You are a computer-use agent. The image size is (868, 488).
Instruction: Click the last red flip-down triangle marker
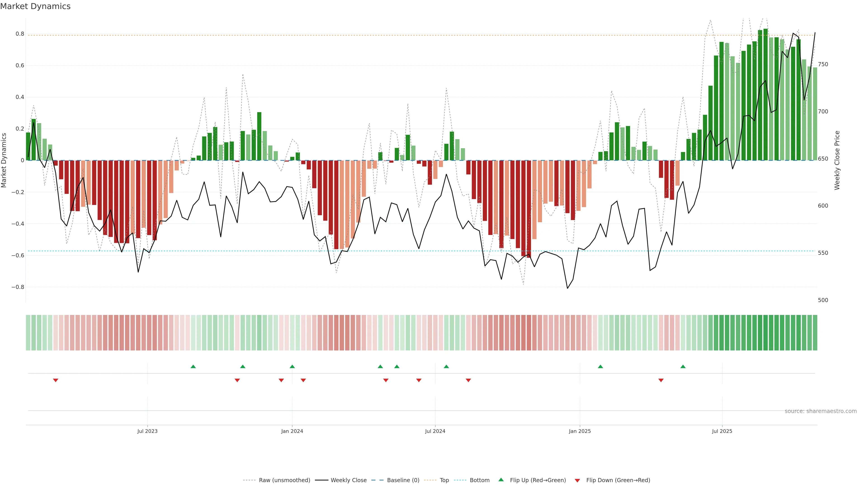(x=661, y=380)
